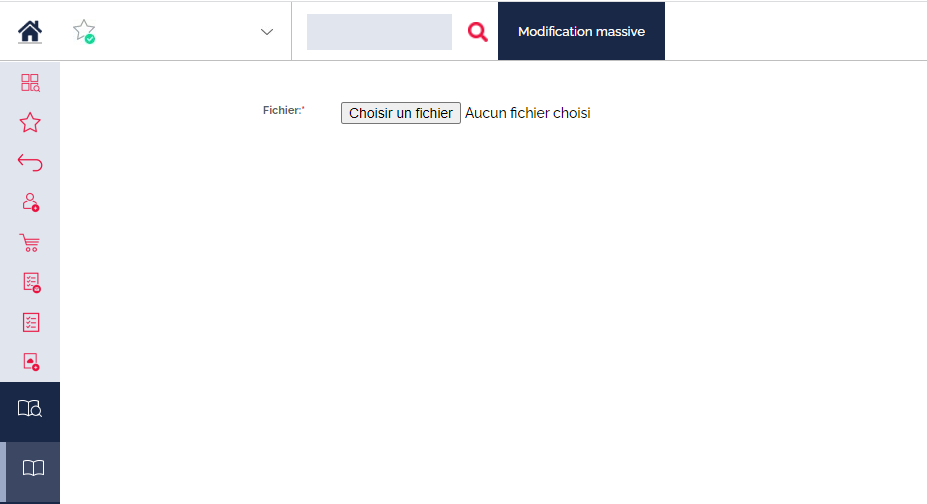Open the add user sidebar icon
Screen dimensions: 927x504
[31, 202]
